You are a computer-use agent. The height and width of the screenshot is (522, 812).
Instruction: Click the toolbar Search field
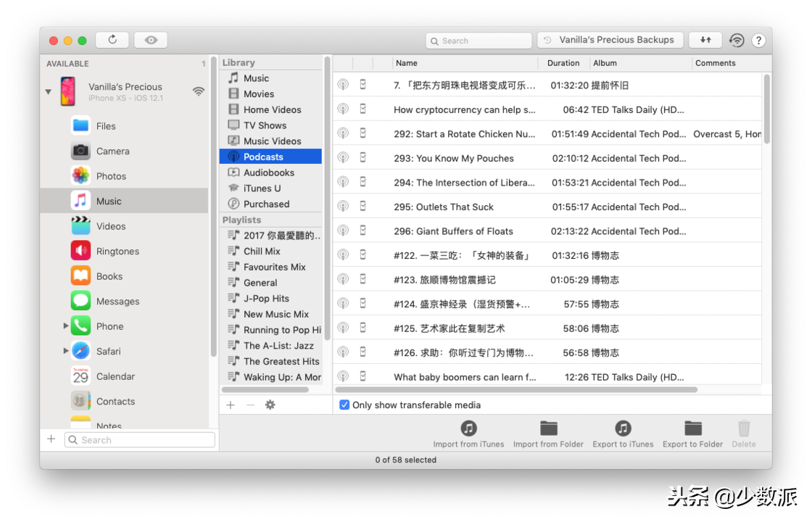[478, 41]
